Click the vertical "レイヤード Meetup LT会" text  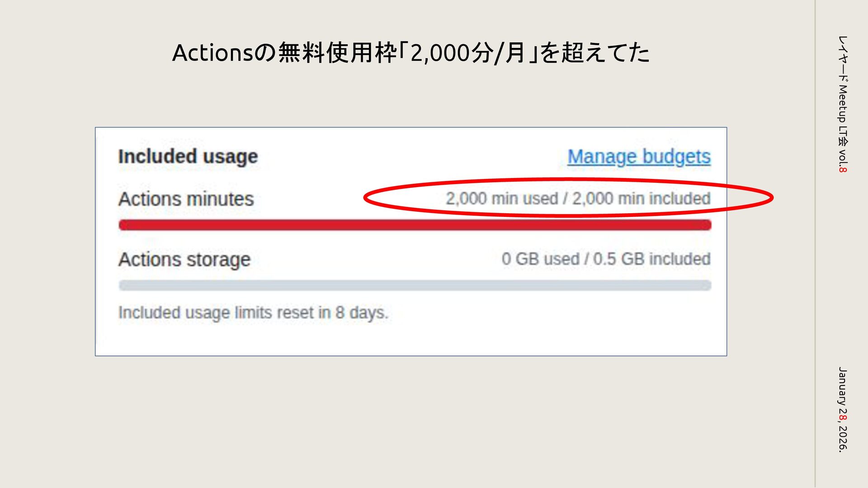pyautogui.click(x=843, y=88)
